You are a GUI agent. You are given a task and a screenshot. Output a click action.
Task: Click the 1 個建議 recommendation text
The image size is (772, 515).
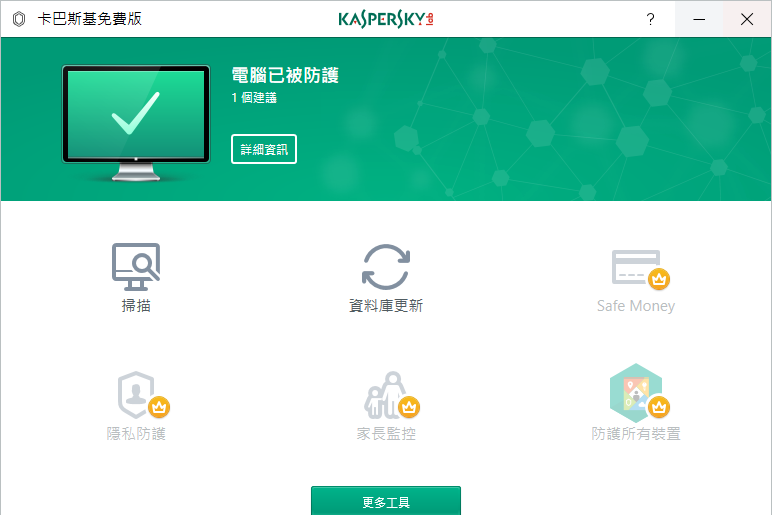[254, 97]
